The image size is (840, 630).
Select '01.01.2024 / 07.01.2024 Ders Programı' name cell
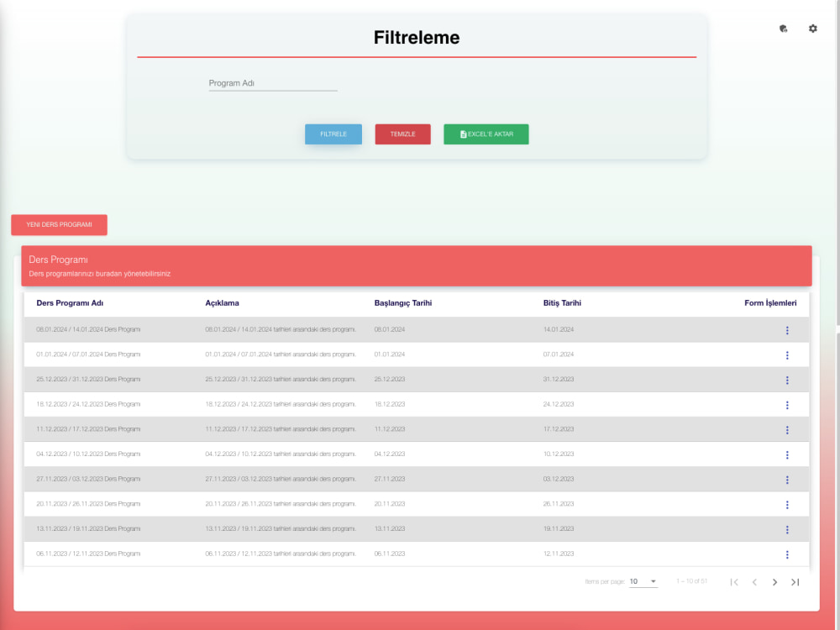tap(88, 354)
